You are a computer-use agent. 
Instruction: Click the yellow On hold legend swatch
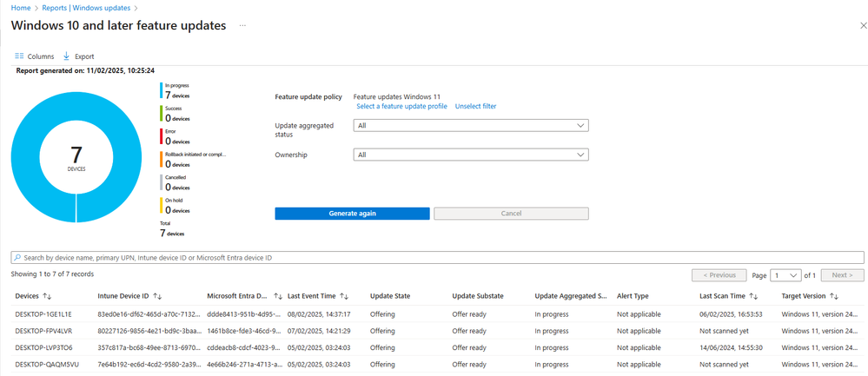(161, 206)
